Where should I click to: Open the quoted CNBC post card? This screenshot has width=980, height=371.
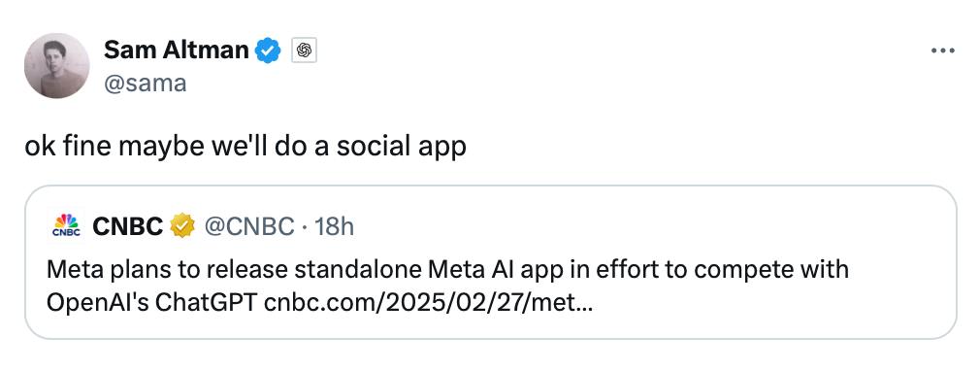click(x=491, y=263)
